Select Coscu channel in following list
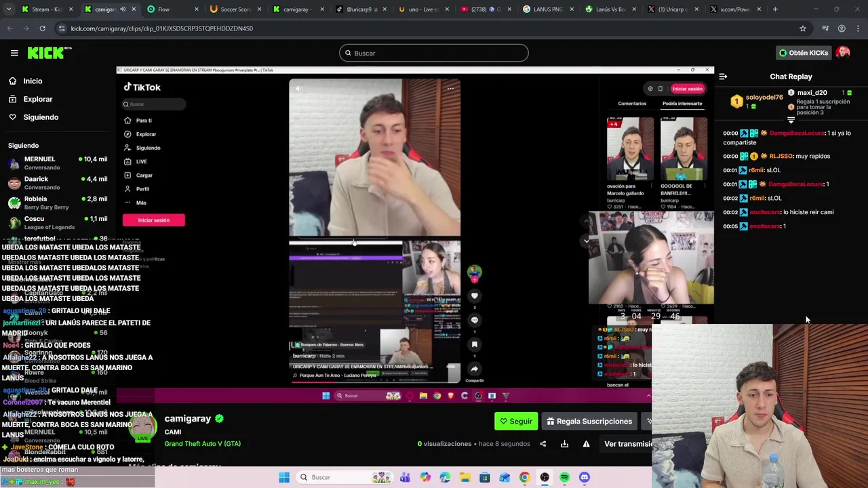868x488 pixels. click(x=58, y=222)
